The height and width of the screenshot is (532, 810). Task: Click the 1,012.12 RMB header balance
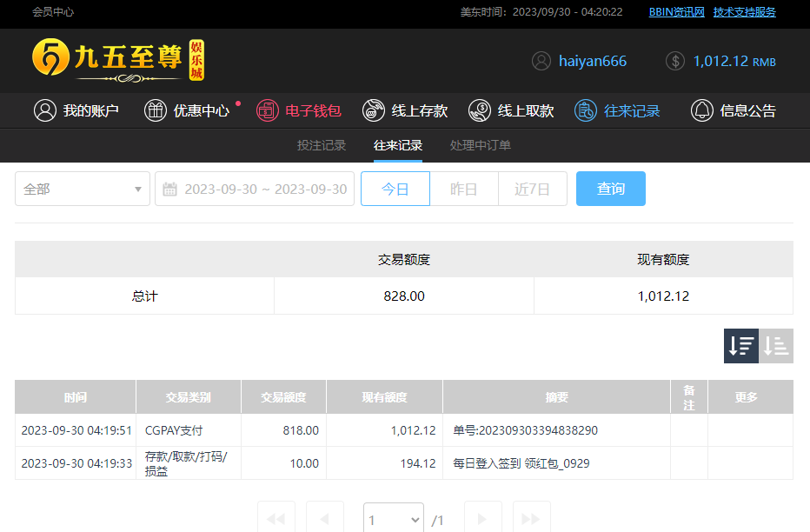click(x=734, y=61)
